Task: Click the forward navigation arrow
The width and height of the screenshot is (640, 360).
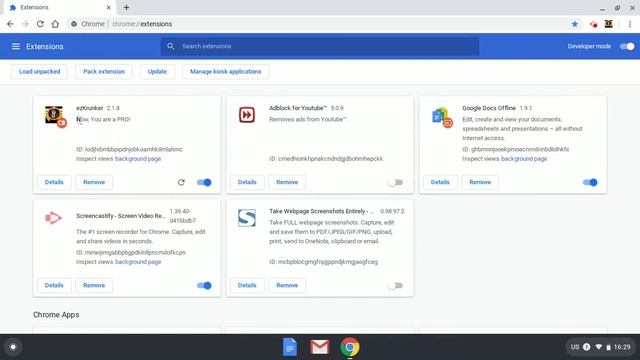Action: [x=25, y=24]
